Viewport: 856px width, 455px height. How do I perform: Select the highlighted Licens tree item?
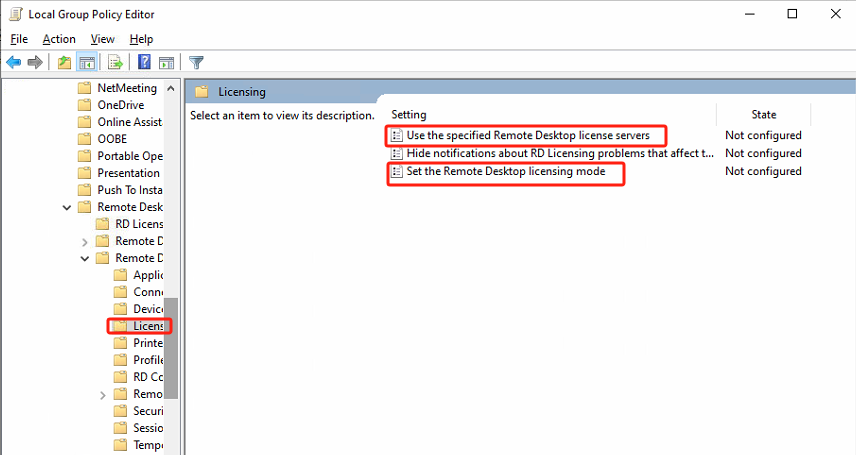[148, 326]
